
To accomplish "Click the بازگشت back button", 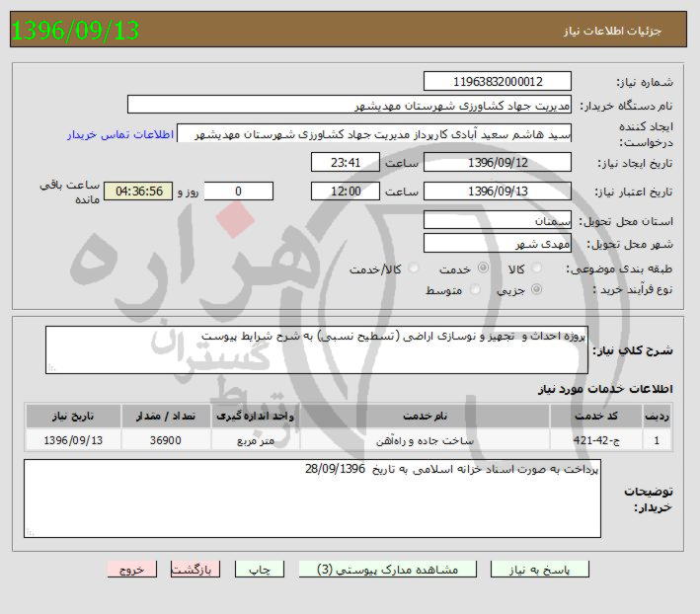I will click(x=195, y=570).
